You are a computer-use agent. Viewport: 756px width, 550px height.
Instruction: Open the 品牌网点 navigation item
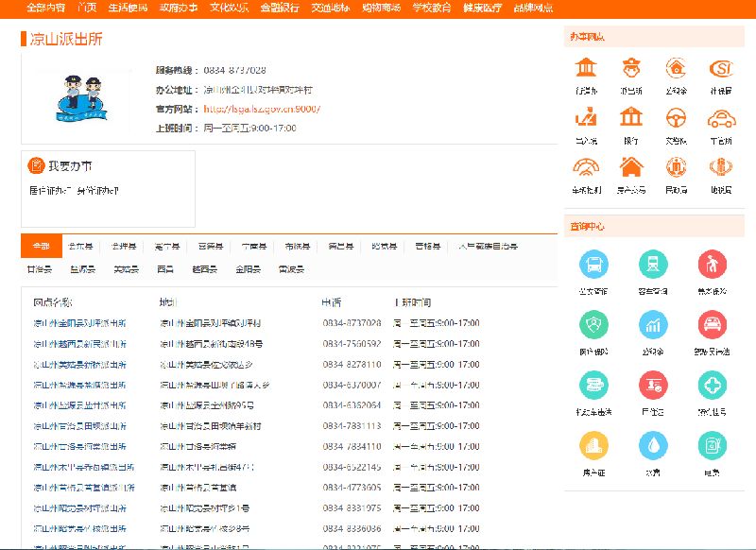[x=533, y=8]
